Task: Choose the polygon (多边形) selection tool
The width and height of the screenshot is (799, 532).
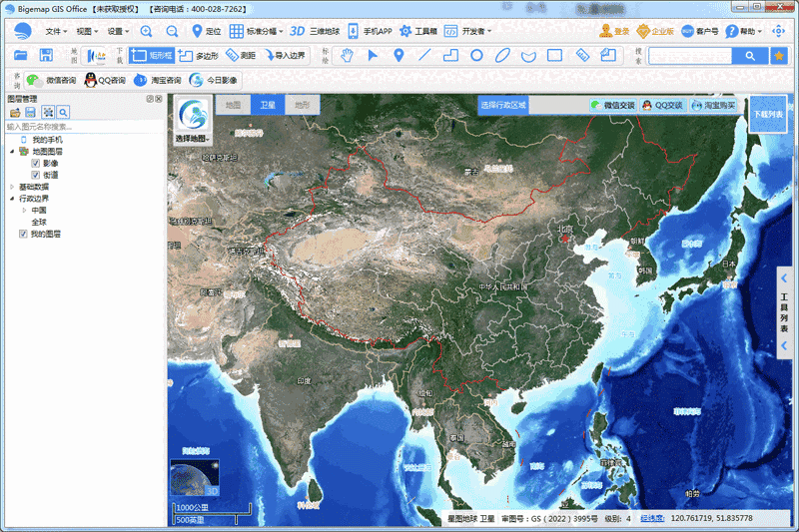Action: point(199,56)
